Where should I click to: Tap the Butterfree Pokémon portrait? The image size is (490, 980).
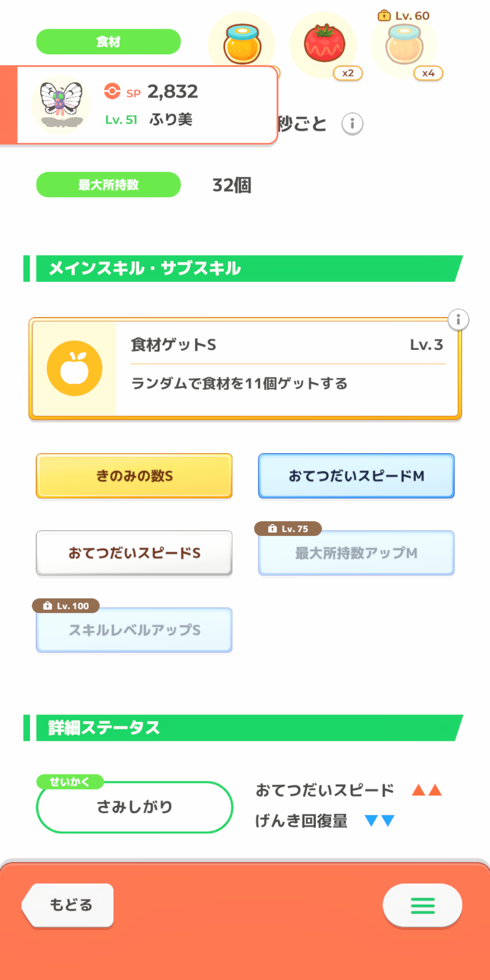pos(61,104)
